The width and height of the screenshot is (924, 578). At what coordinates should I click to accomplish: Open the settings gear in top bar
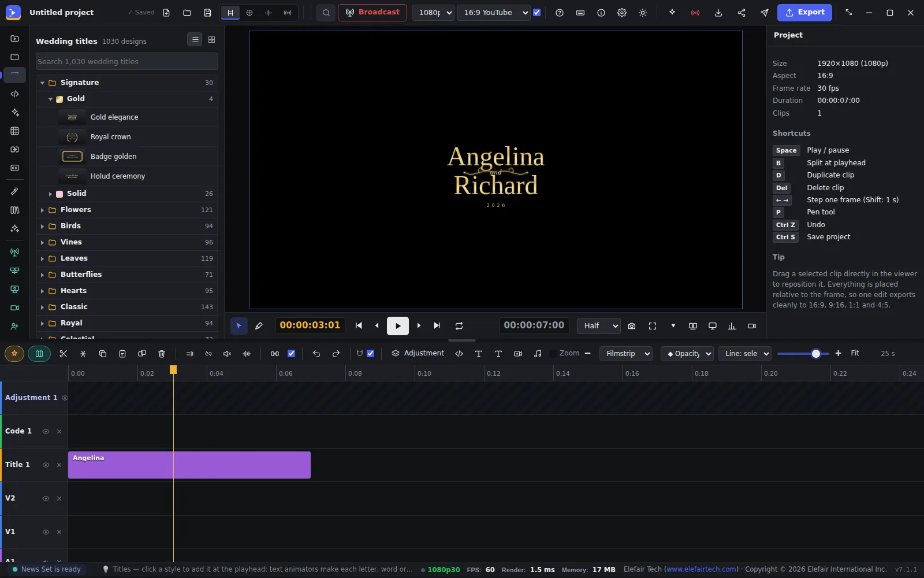click(622, 13)
